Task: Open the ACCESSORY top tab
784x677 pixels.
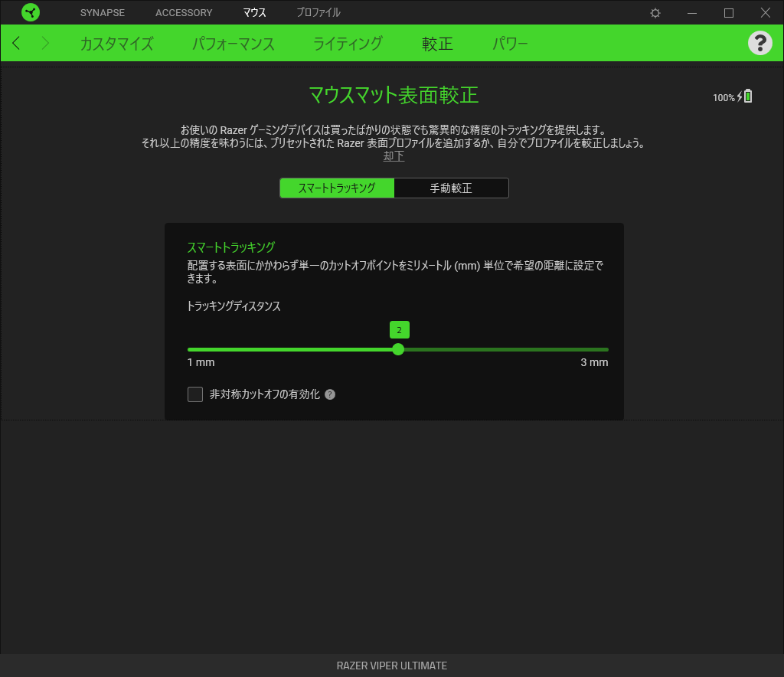Action: [x=184, y=12]
